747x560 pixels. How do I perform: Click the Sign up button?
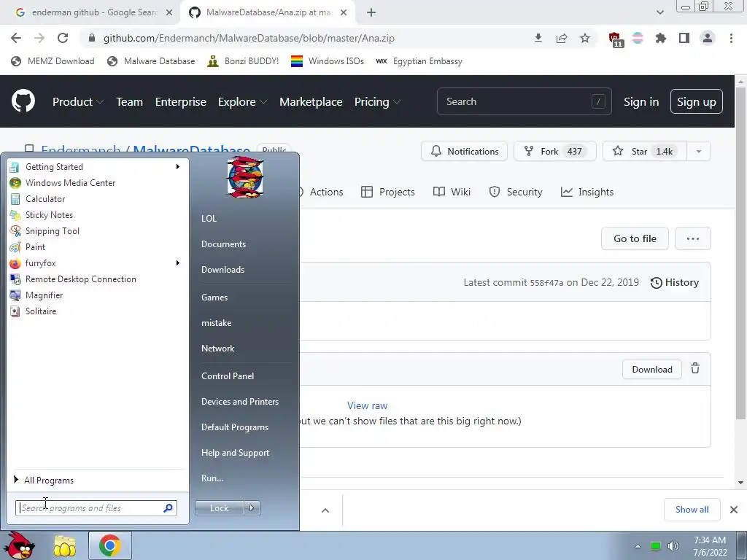pyautogui.click(x=696, y=101)
